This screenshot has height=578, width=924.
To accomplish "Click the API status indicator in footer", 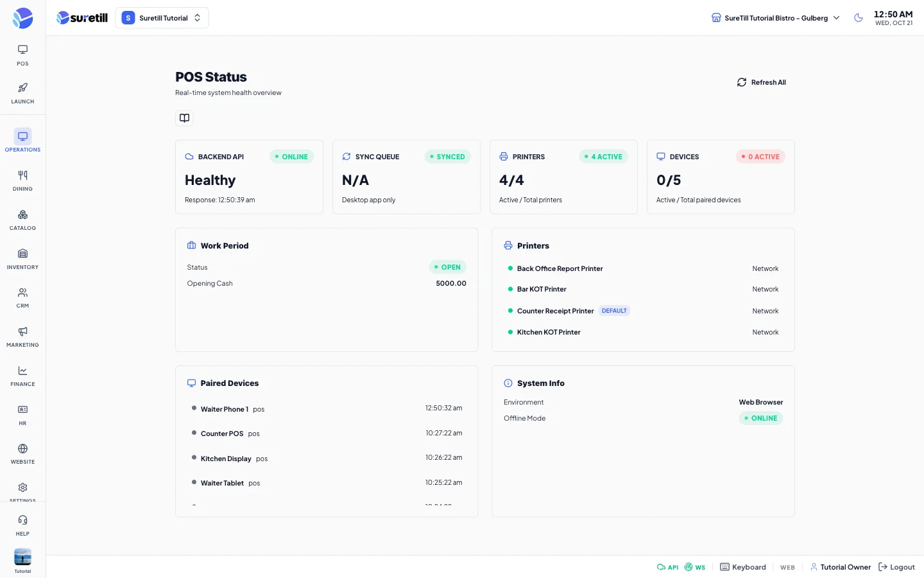I will click(x=667, y=567).
